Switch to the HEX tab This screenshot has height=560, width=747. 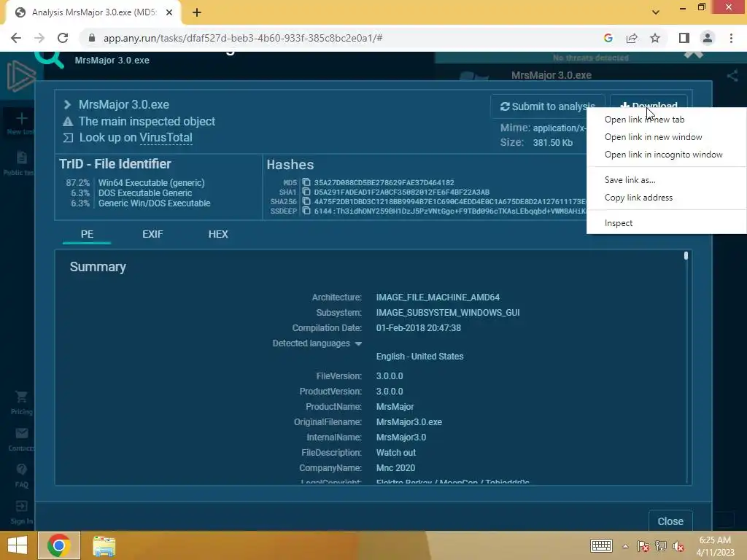pyautogui.click(x=218, y=234)
